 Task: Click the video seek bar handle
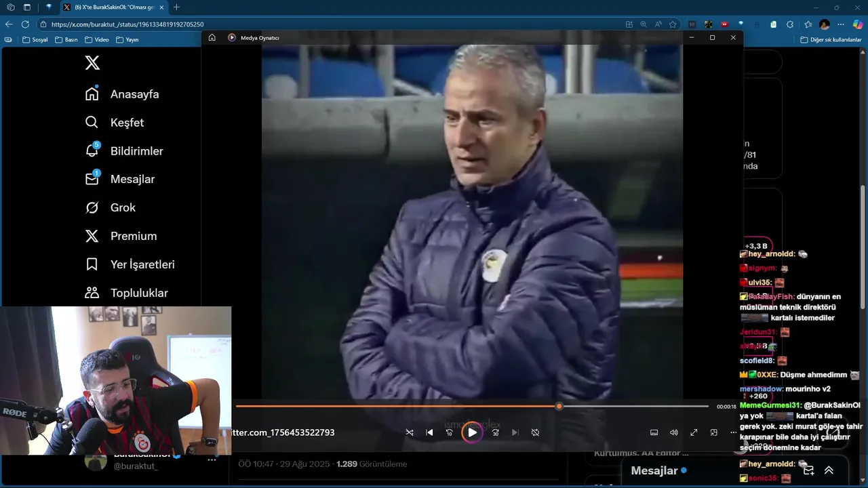(x=559, y=406)
